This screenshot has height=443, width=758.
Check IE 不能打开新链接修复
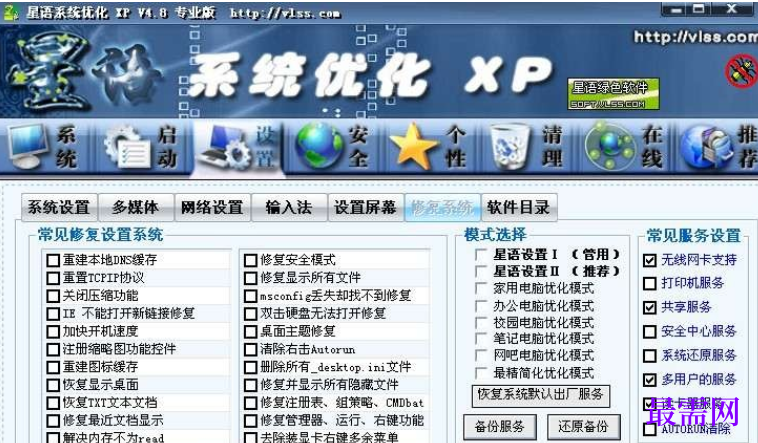[53, 313]
